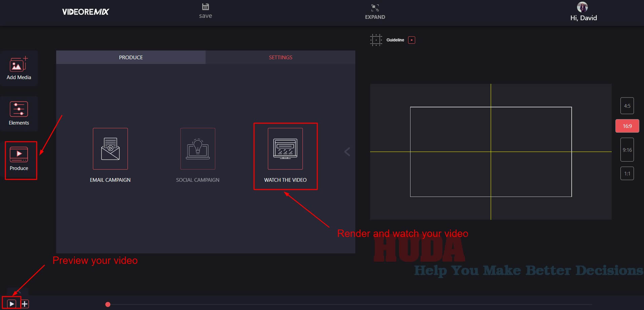Select Watch The Video option
Viewport: 644px width, 310px height.
tap(285, 156)
